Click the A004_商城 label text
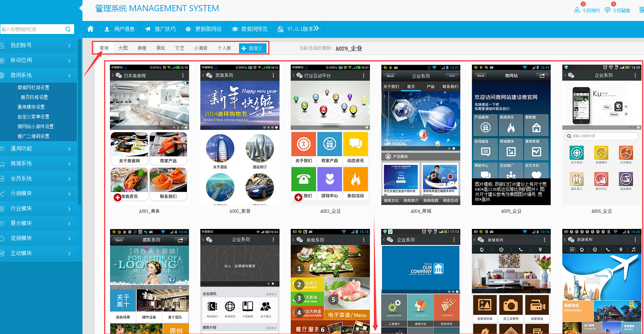Screen dimensions: 644x334 click(421, 211)
